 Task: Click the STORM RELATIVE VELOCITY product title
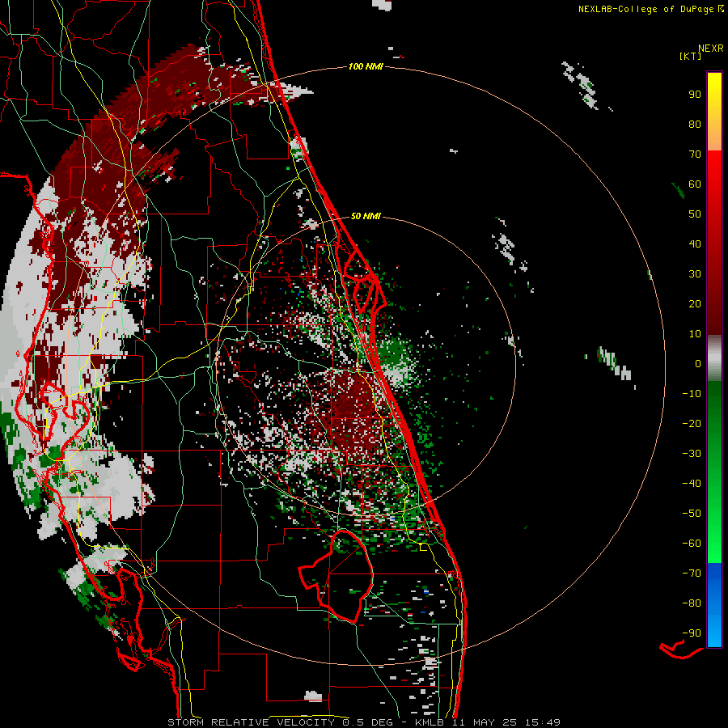251,722
